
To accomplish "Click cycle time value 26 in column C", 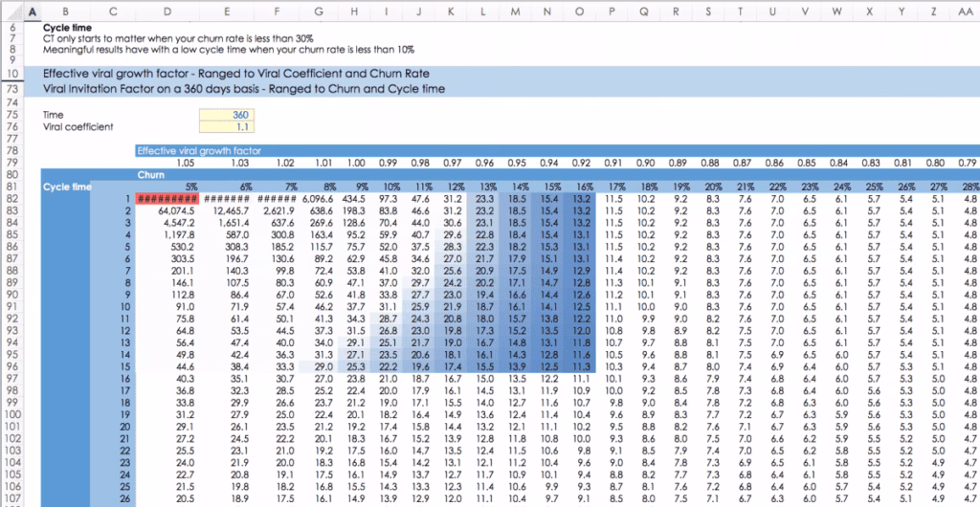I will click(x=113, y=497).
